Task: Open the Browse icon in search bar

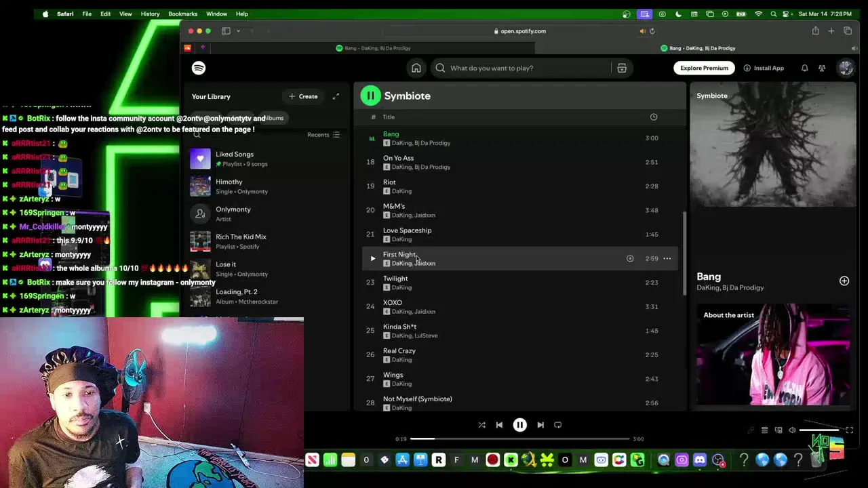Action: click(622, 68)
